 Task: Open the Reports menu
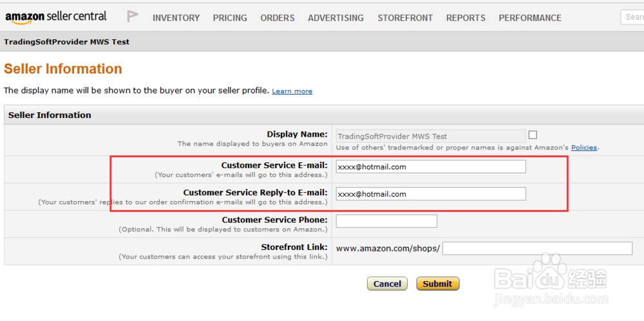[x=466, y=18]
